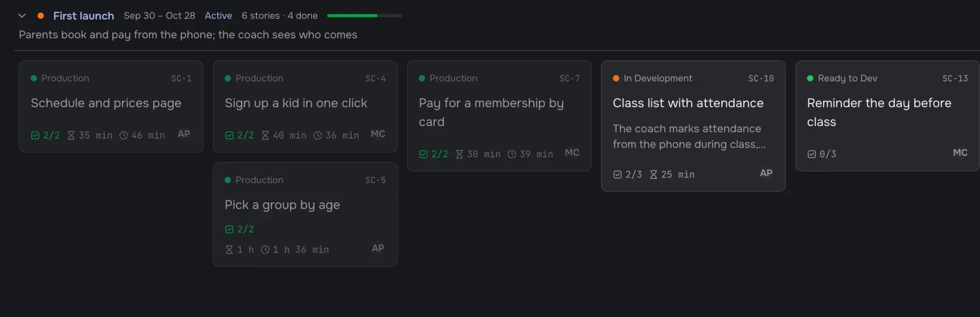Image resolution: width=980 pixels, height=317 pixels.
Task: Click the 2/3 checklist icon on Class list card
Action: point(617,174)
